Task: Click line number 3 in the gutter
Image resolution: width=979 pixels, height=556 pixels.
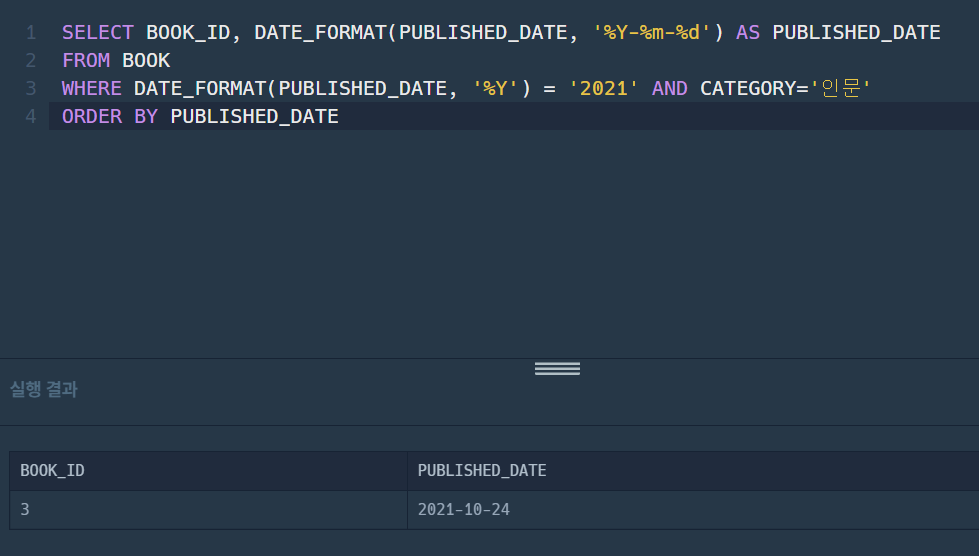Action: click(x=31, y=89)
